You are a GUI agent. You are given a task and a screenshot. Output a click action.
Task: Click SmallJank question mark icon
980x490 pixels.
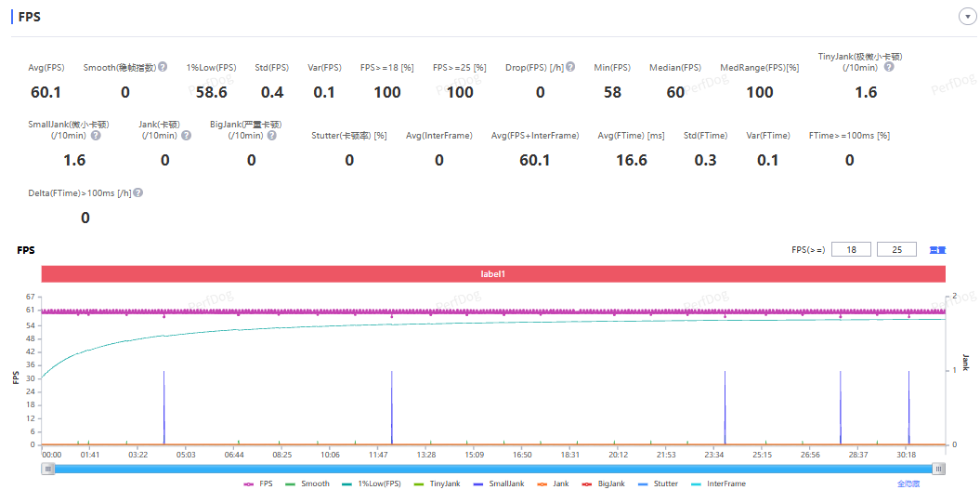96,135
